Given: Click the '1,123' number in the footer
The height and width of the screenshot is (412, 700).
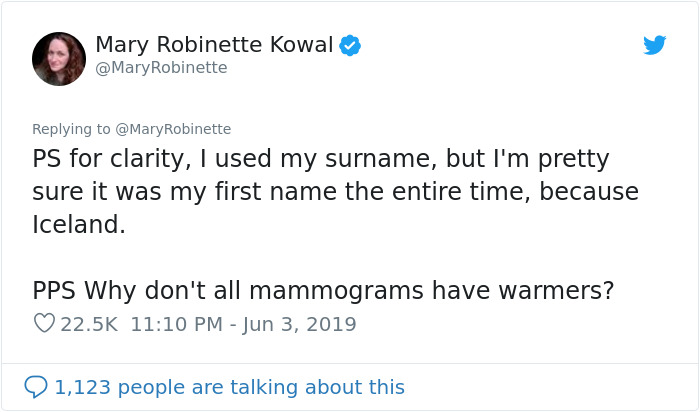Looking at the screenshot, I should (83, 386).
